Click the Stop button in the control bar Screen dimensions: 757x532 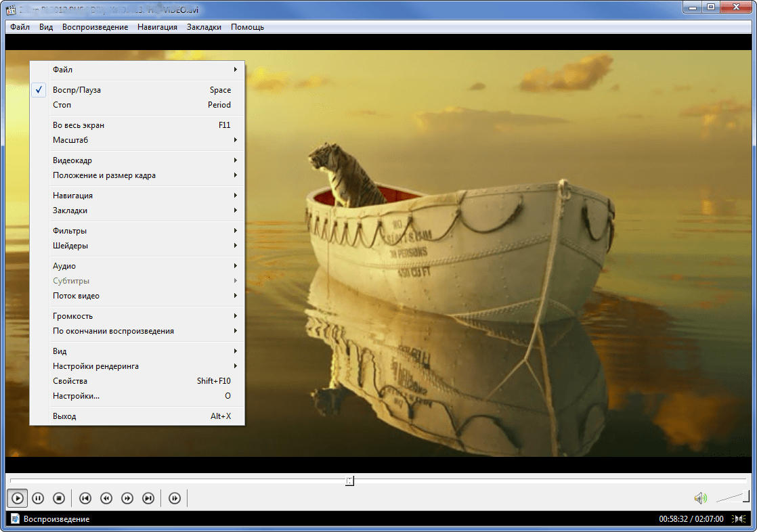pyautogui.click(x=59, y=497)
